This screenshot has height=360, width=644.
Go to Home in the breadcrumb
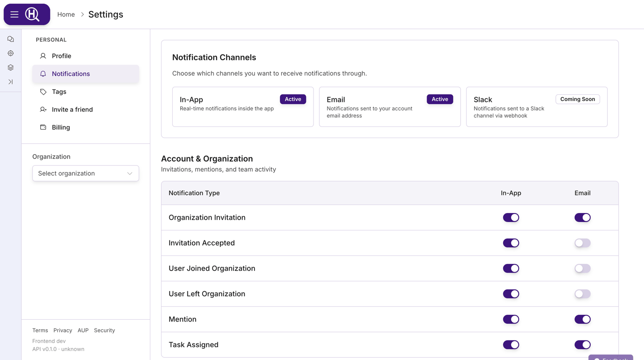66,14
